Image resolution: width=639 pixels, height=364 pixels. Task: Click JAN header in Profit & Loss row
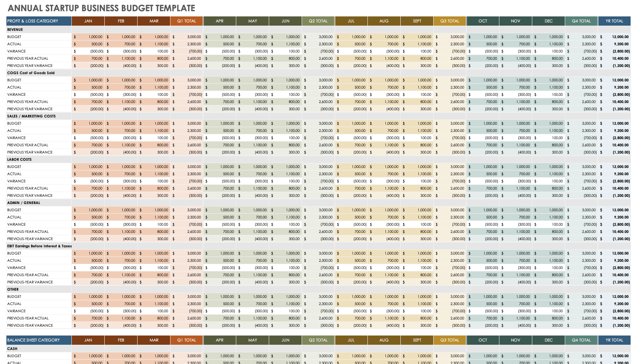click(88, 21)
